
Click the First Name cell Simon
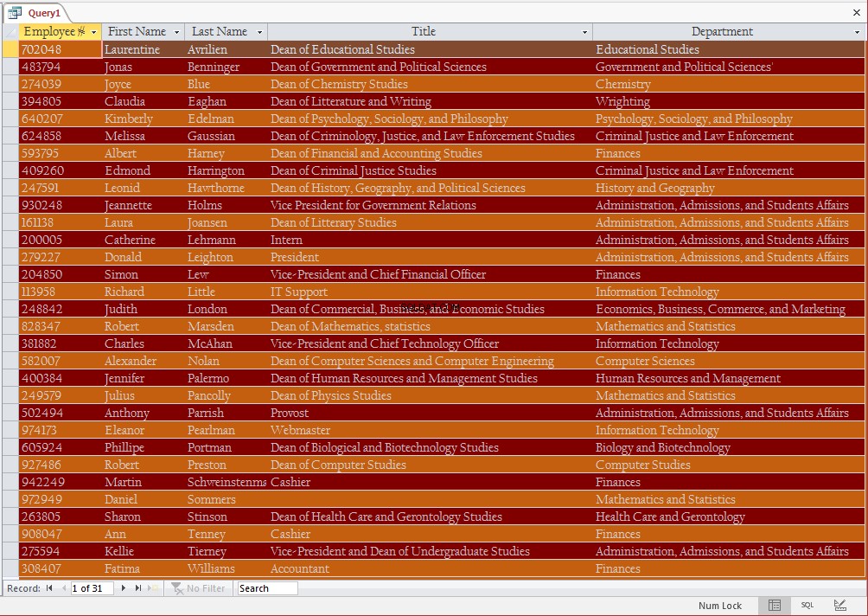pos(144,274)
